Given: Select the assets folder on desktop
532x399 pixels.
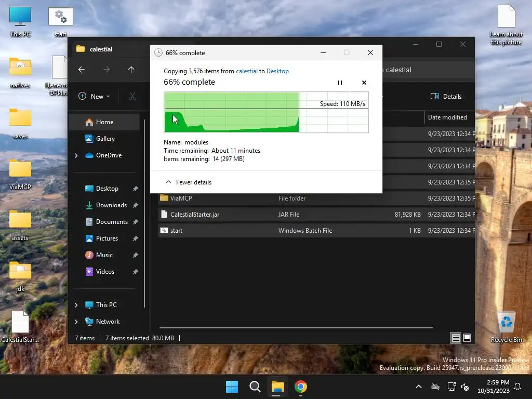Looking at the screenshot, I should (x=20, y=225).
